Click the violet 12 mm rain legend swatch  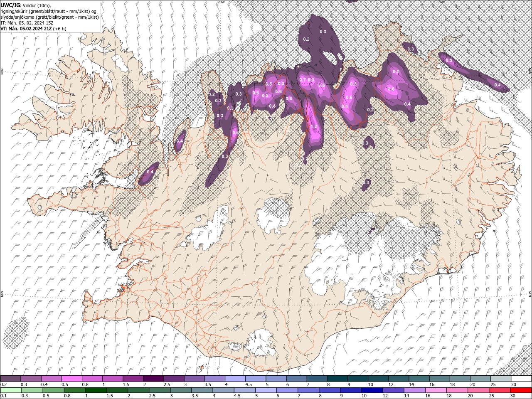click(393, 390)
